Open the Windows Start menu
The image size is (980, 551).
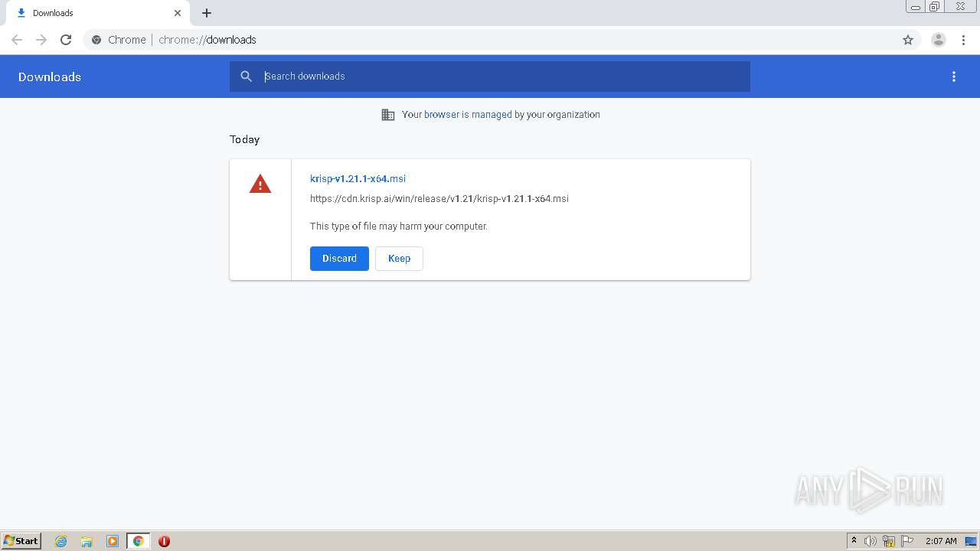pos(21,541)
